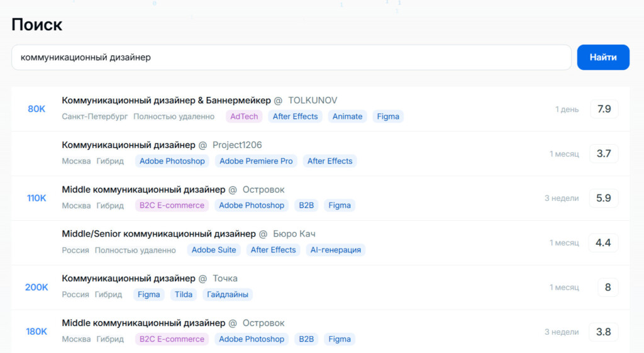The width and height of the screenshot is (644, 353).
Task: Open the Точка company link
Action: 225,279
